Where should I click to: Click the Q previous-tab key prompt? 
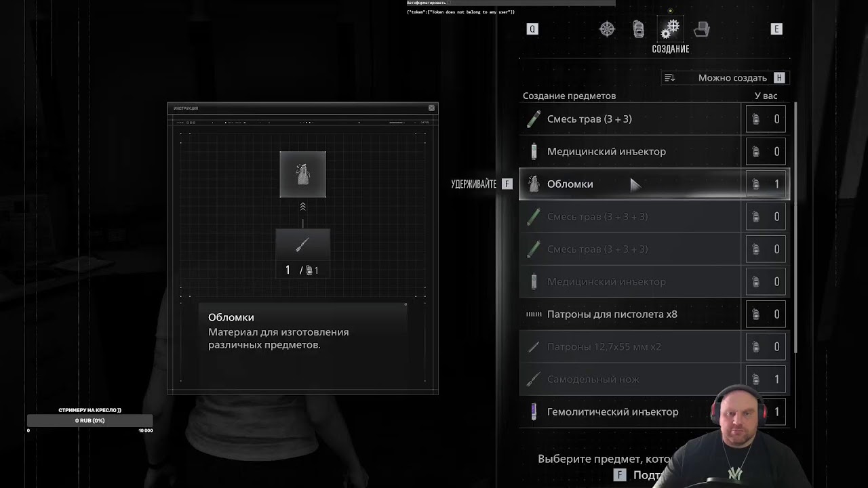click(x=532, y=29)
